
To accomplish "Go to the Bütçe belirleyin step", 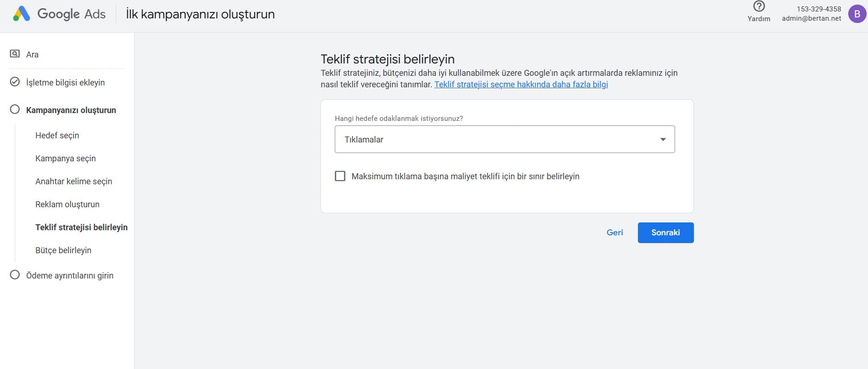I will coord(63,250).
